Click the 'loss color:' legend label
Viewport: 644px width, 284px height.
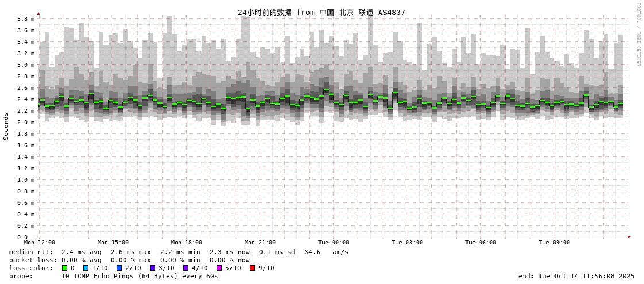tap(31, 268)
